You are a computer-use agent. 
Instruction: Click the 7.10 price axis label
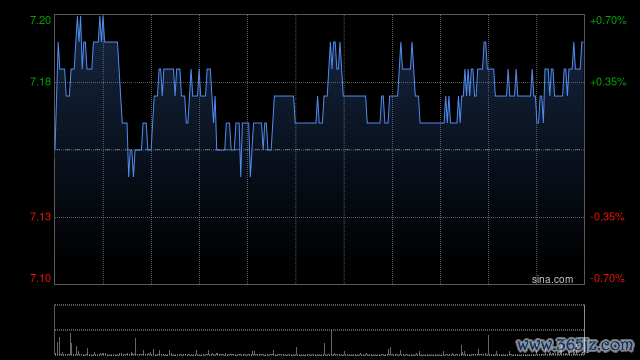pos(40,278)
